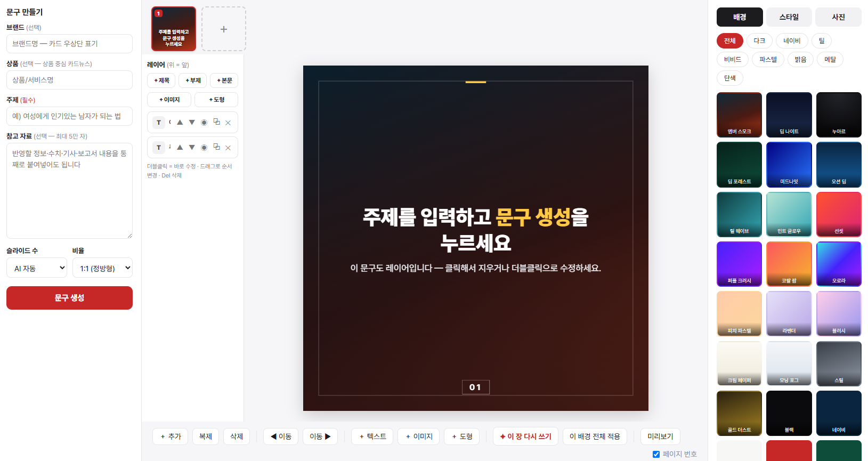
Task: Delete the upper text layer
Action: pos(228,123)
